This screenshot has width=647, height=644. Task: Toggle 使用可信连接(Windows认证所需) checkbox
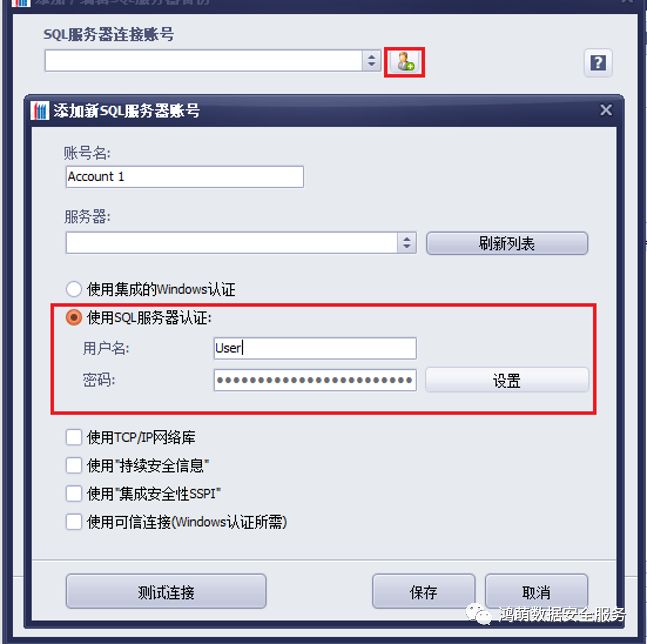(x=74, y=521)
